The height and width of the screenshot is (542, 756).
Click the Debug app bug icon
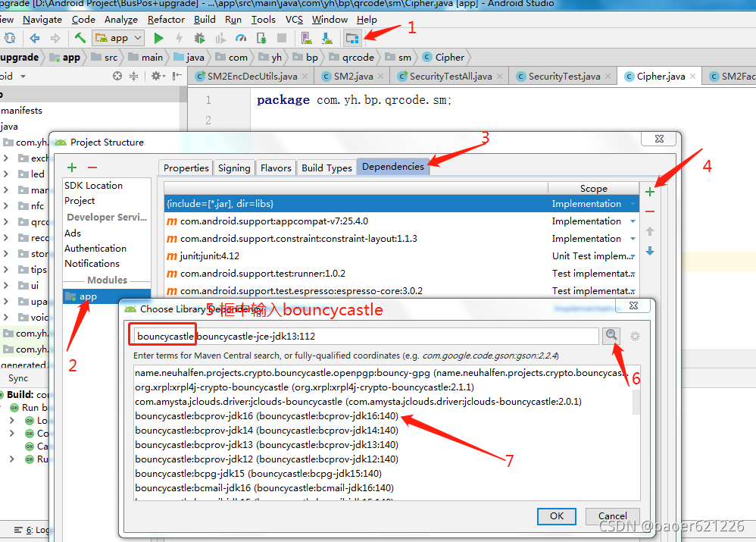click(x=199, y=38)
